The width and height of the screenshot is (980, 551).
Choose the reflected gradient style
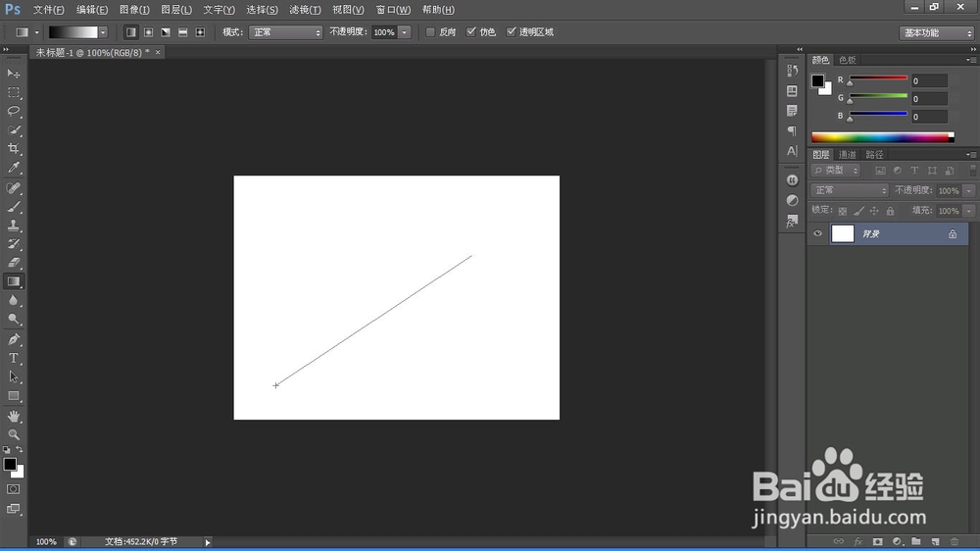click(x=183, y=32)
